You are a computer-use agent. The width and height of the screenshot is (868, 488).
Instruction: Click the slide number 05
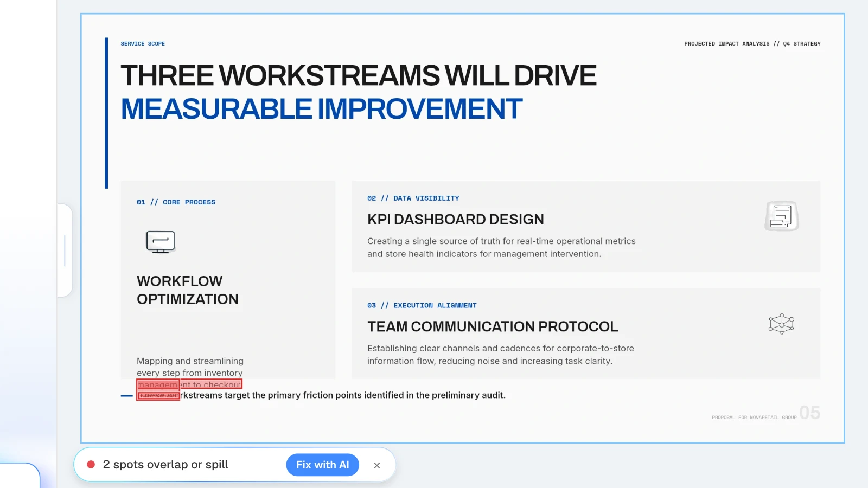pyautogui.click(x=809, y=413)
